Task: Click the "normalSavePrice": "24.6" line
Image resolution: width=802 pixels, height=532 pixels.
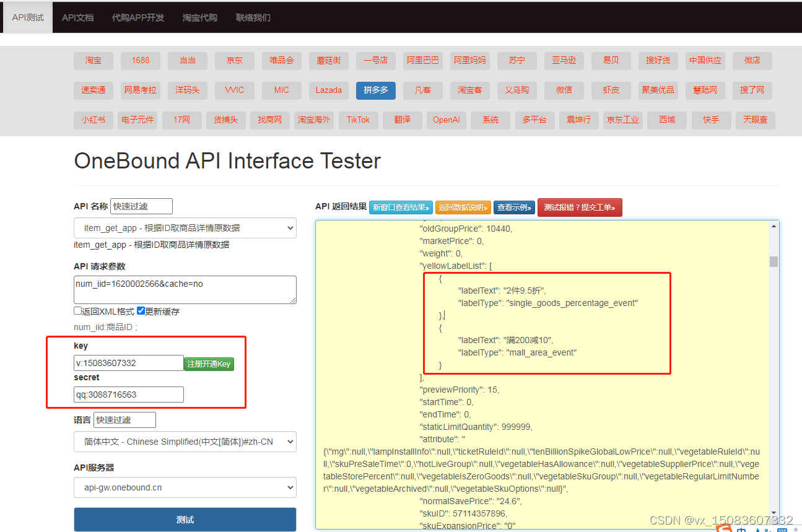Action: coord(471,501)
